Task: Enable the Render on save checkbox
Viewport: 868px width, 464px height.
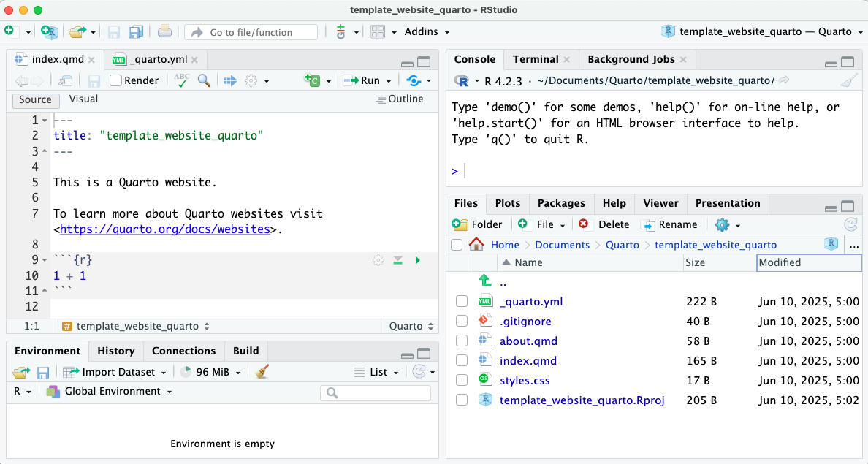Action: pyautogui.click(x=115, y=80)
